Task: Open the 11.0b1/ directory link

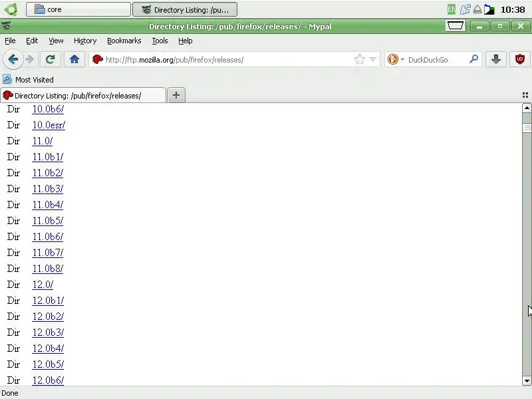Action: [x=47, y=157]
